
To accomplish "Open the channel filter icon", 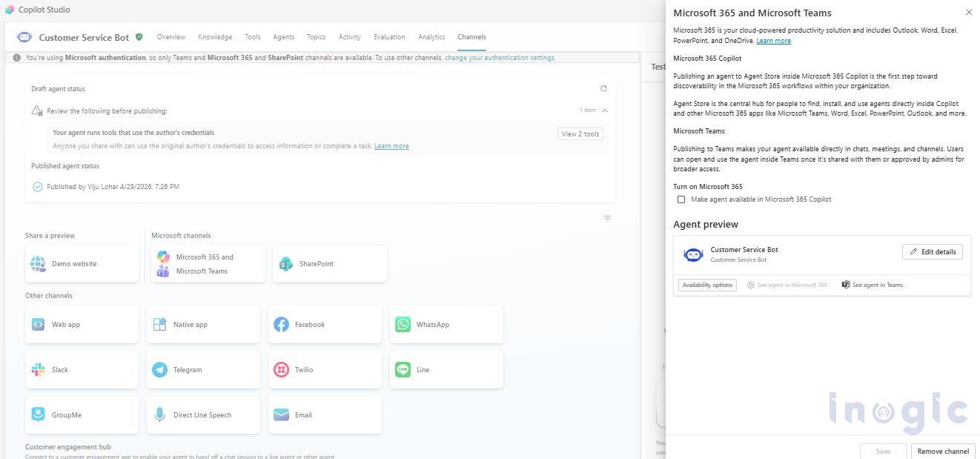I will (x=607, y=218).
